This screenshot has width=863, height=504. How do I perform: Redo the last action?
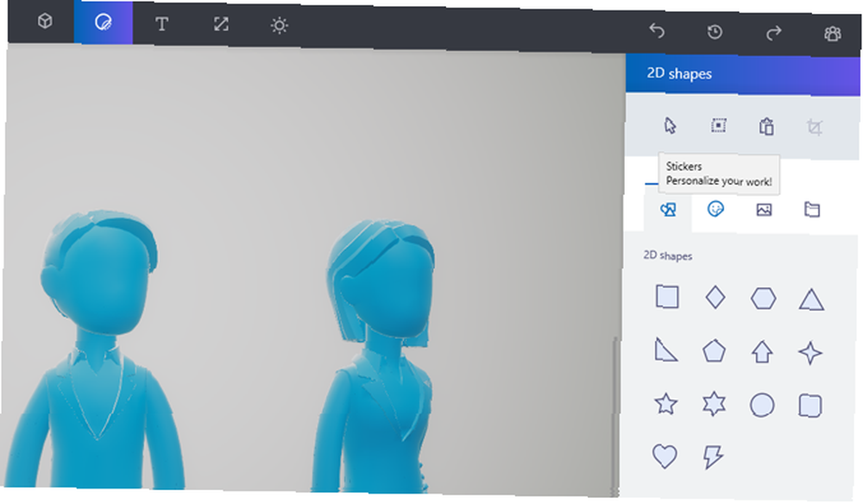pyautogui.click(x=774, y=33)
